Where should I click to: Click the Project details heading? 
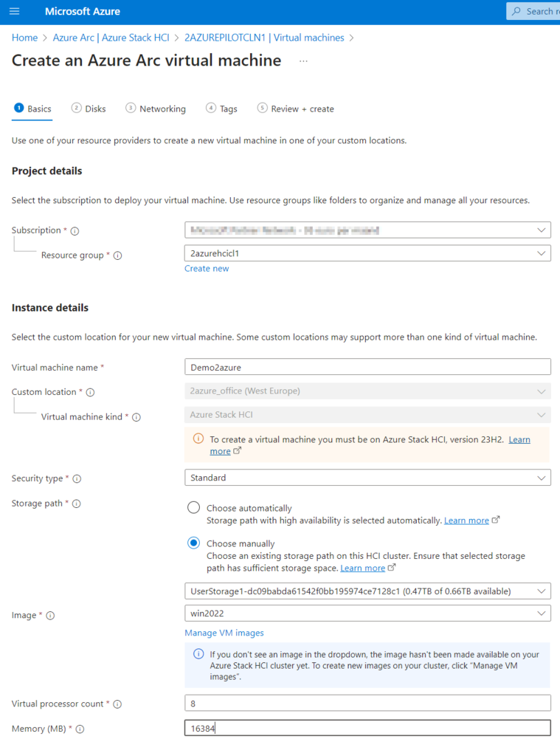pyautogui.click(x=46, y=171)
